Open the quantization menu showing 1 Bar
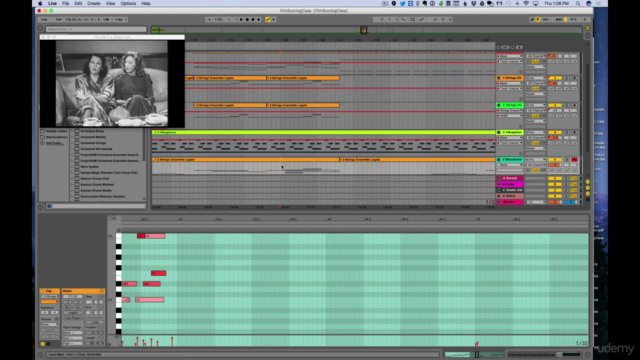640x360 pixels. point(120,20)
